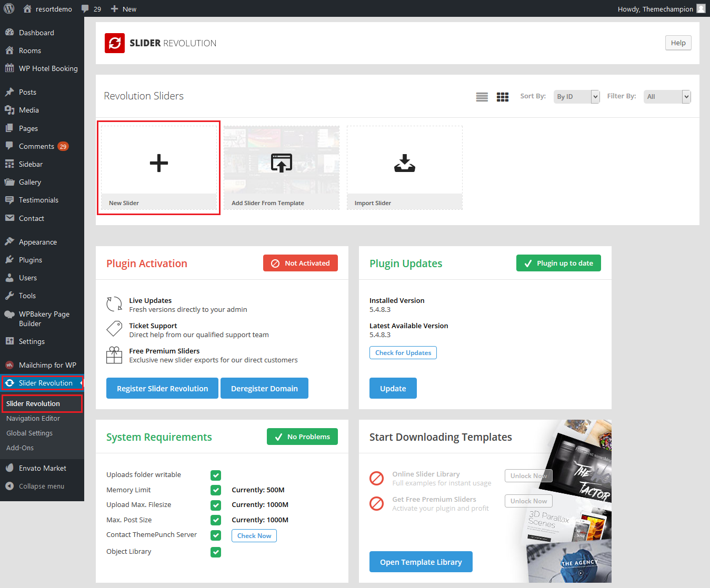
Task: Click the Import Slider download icon
Action: point(404,163)
